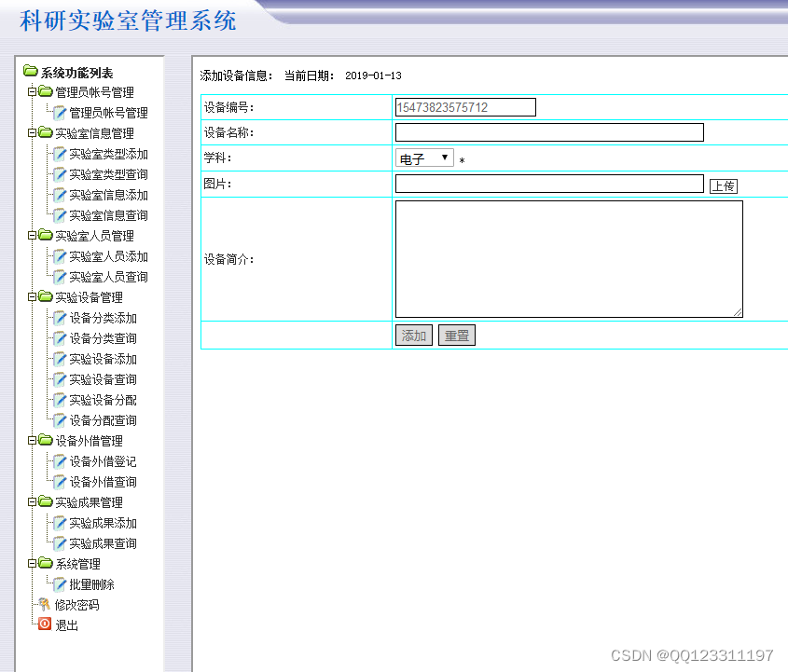
Task: Collapse the 实验设备管理 tree node
Action: tap(32, 296)
